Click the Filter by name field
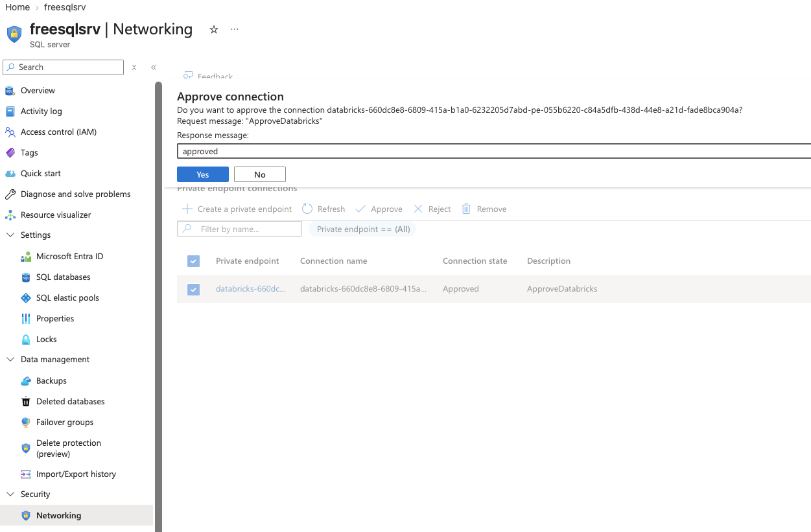The height and width of the screenshot is (532, 811). pyautogui.click(x=239, y=229)
